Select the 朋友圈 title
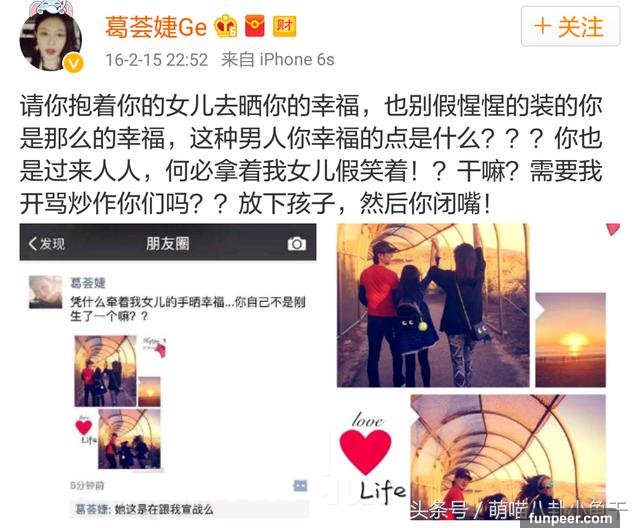This screenshot has width=640, height=528. coord(168,244)
